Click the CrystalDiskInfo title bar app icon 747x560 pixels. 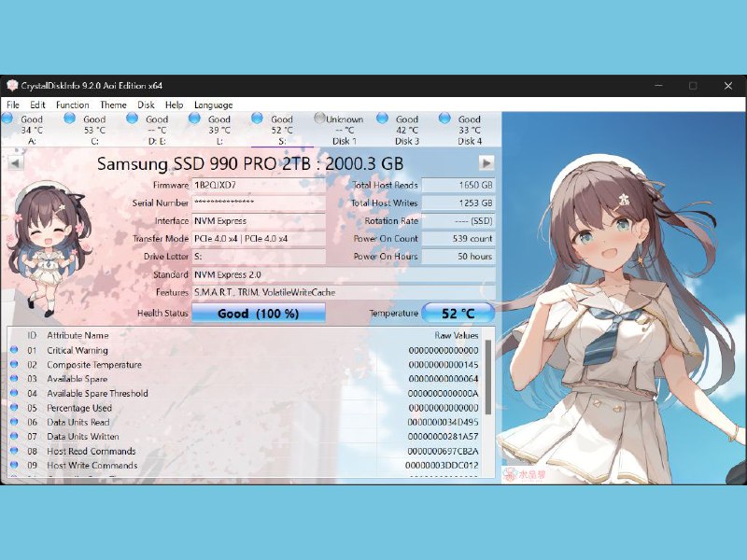(12, 86)
